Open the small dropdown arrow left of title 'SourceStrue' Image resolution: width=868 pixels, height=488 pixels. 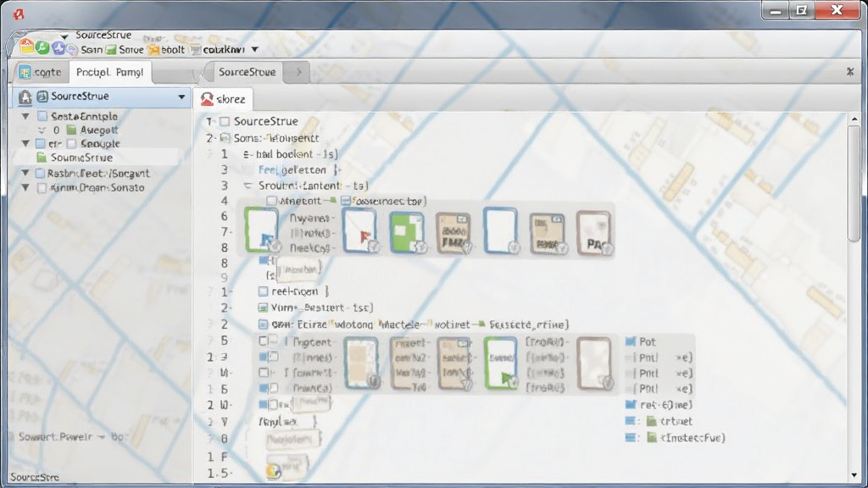pos(64,36)
